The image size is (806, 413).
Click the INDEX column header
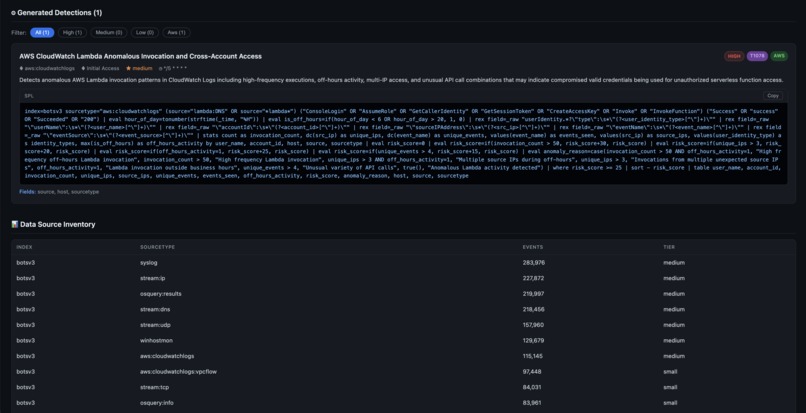[x=24, y=247]
